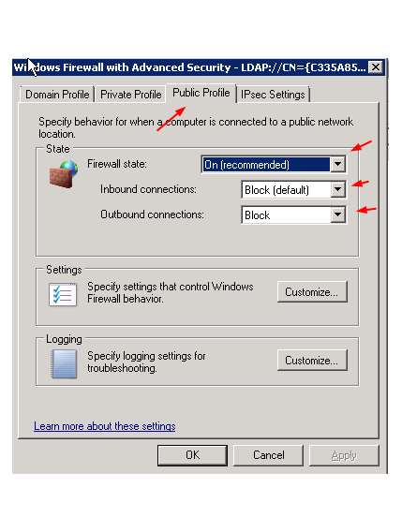Image resolution: width=402 pixels, height=532 pixels.
Task: Switch to the Private Profile tab
Action: (x=130, y=95)
